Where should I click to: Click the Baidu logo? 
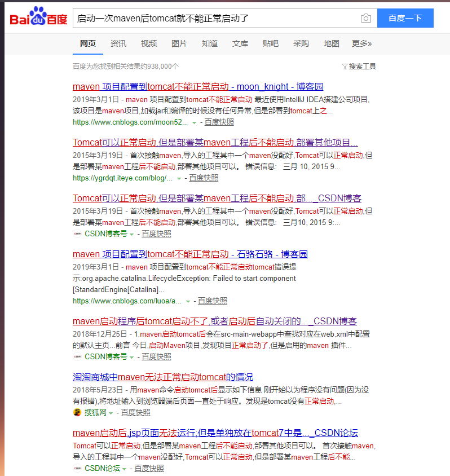[x=38, y=16]
